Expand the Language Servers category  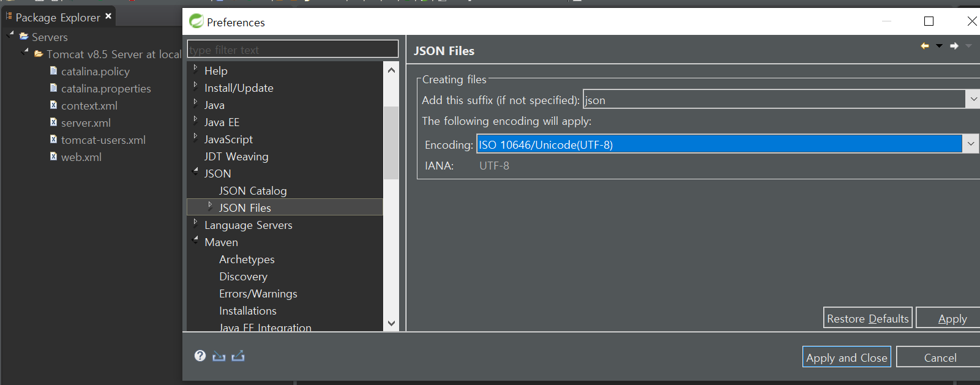pyautogui.click(x=195, y=222)
